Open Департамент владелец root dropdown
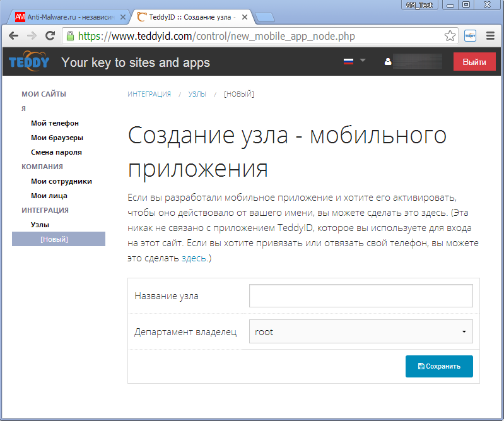Viewport: 504px width, 421px height. pyautogui.click(x=361, y=331)
